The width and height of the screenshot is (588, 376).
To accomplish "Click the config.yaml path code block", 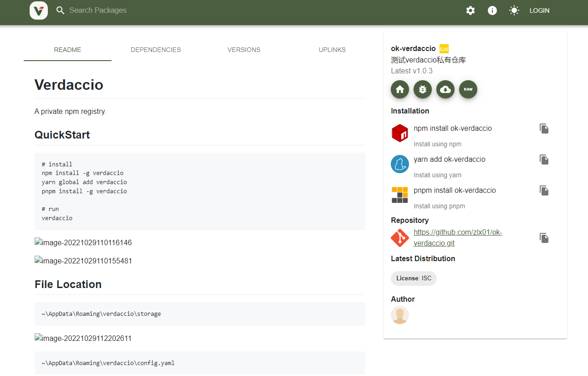I will (200, 363).
